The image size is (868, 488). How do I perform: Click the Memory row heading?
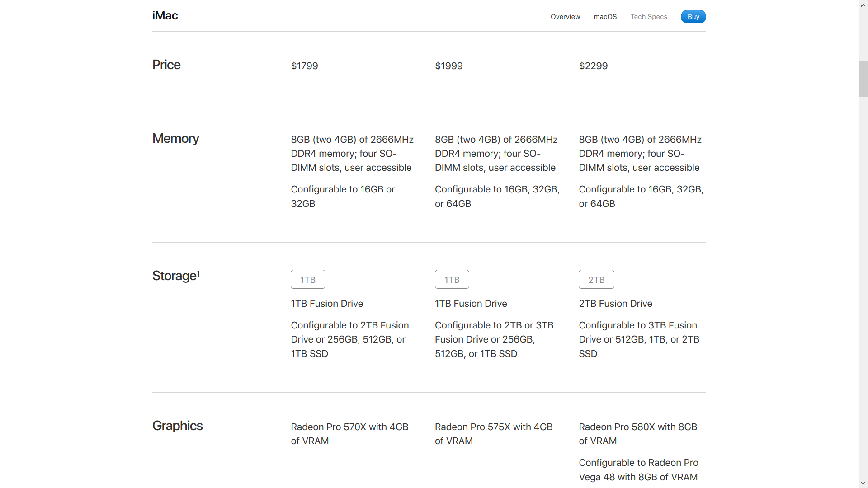coord(175,138)
